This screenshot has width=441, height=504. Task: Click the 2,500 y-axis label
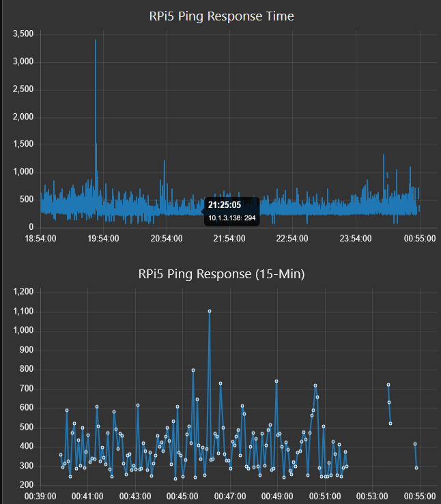[x=23, y=89]
